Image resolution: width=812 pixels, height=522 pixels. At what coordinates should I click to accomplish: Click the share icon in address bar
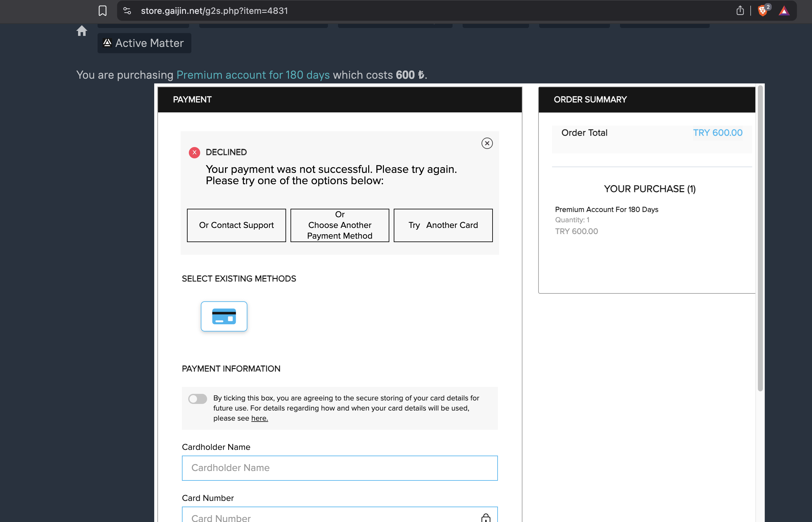(740, 11)
